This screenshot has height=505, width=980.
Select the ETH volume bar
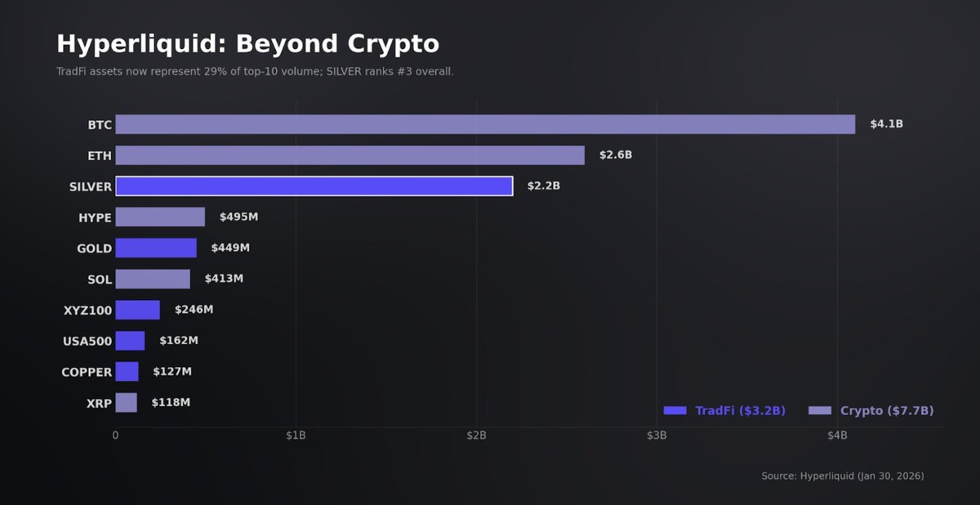click(350, 155)
